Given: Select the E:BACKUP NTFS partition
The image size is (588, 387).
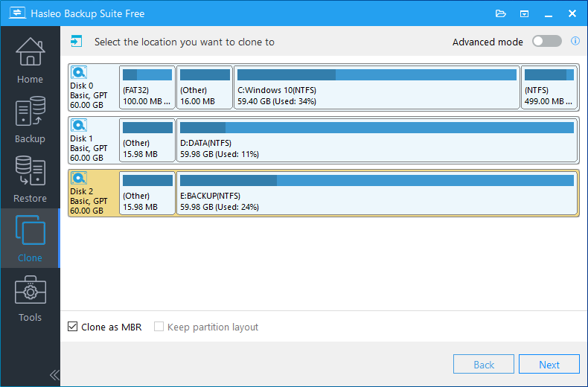Looking at the screenshot, I should (377, 193).
